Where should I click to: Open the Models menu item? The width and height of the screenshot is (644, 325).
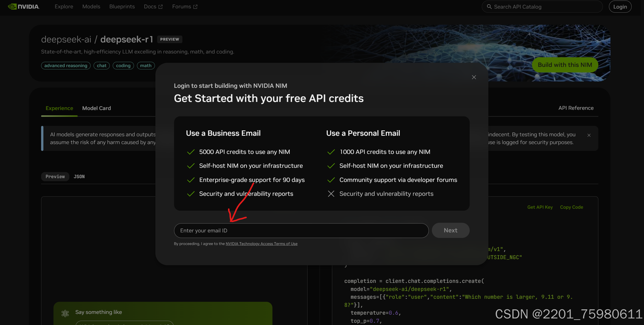click(x=91, y=7)
